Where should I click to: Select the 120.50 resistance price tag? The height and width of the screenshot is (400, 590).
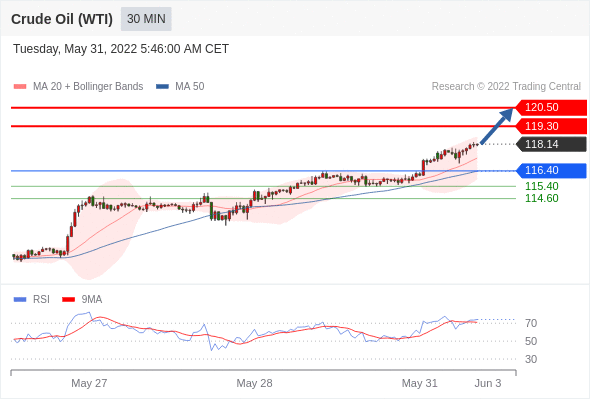click(551, 108)
